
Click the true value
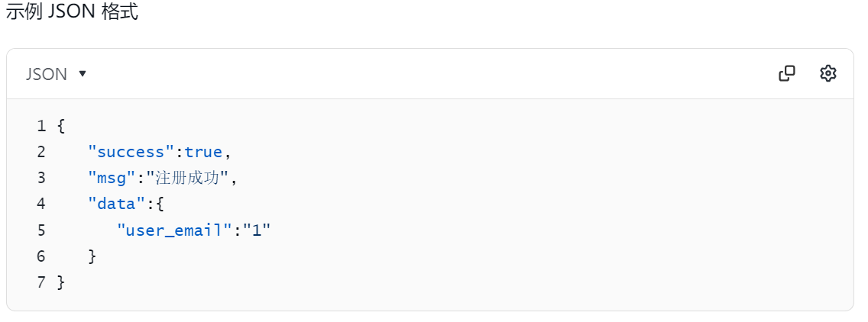[203, 152]
